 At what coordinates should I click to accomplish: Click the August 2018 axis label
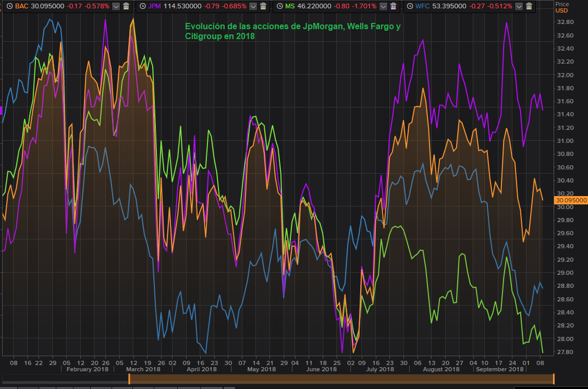pos(441,369)
